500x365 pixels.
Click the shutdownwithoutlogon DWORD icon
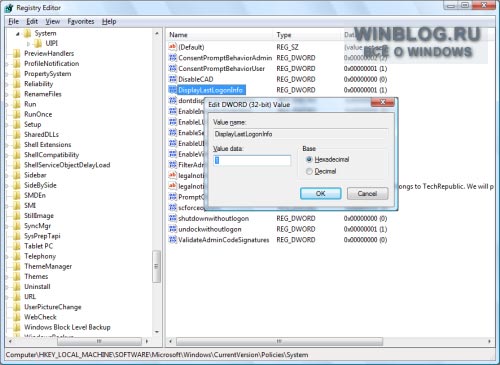click(172, 218)
